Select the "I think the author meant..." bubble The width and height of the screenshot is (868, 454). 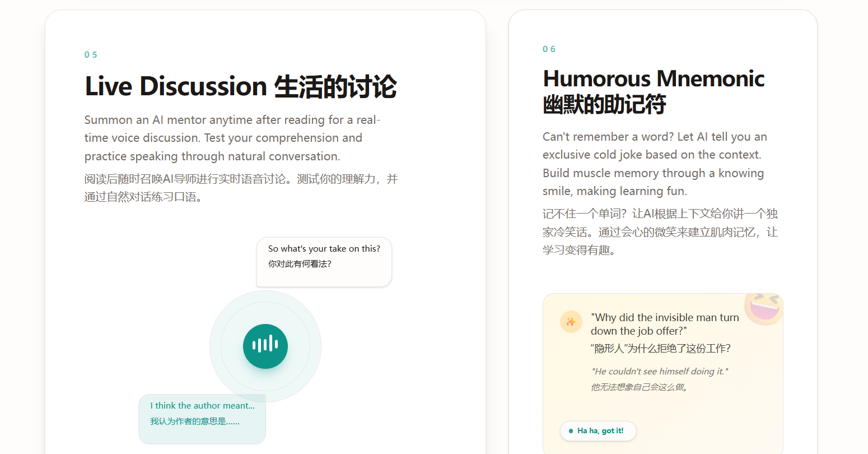click(202, 419)
